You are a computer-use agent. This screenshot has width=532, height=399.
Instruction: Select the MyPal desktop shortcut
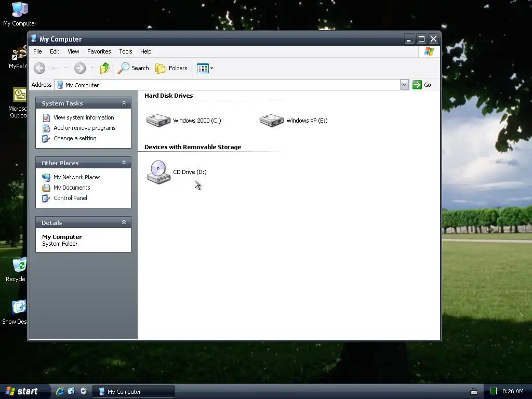coord(18,58)
